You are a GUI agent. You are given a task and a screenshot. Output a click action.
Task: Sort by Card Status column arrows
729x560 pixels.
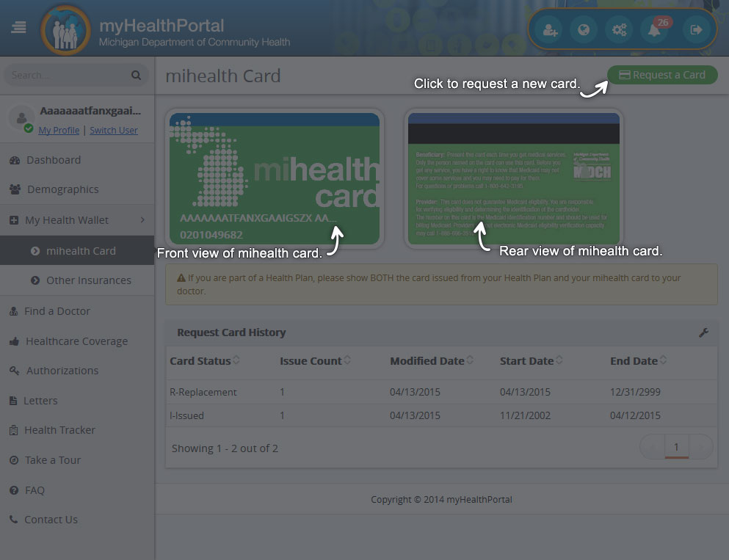point(236,360)
